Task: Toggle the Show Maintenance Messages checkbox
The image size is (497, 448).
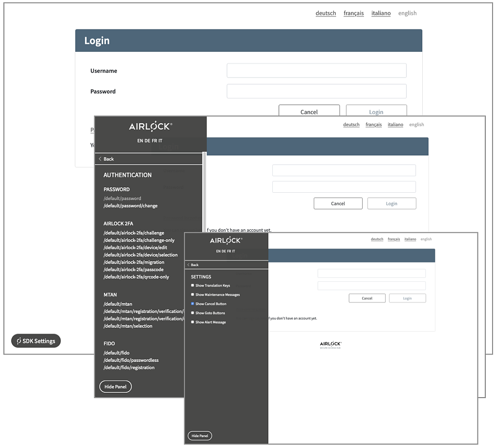Action: [193, 294]
